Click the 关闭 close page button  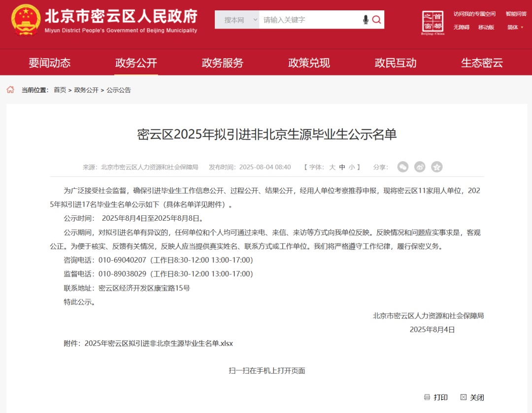click(x=472, y=397)
